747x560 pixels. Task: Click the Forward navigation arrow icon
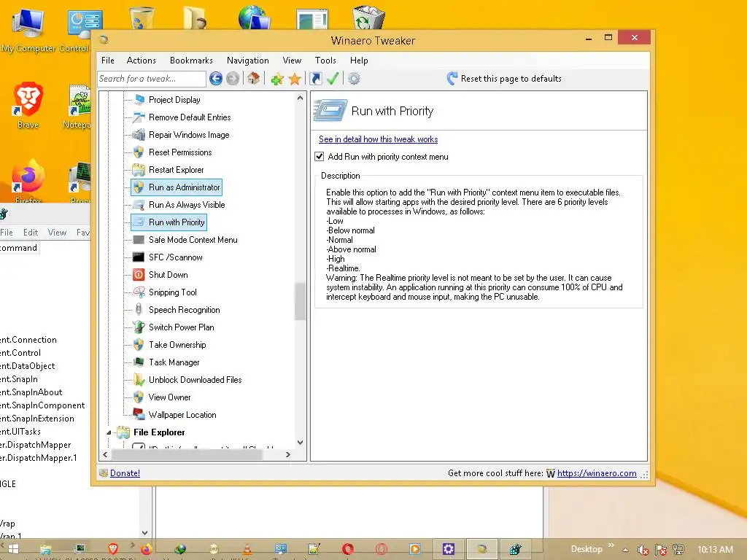233,79
